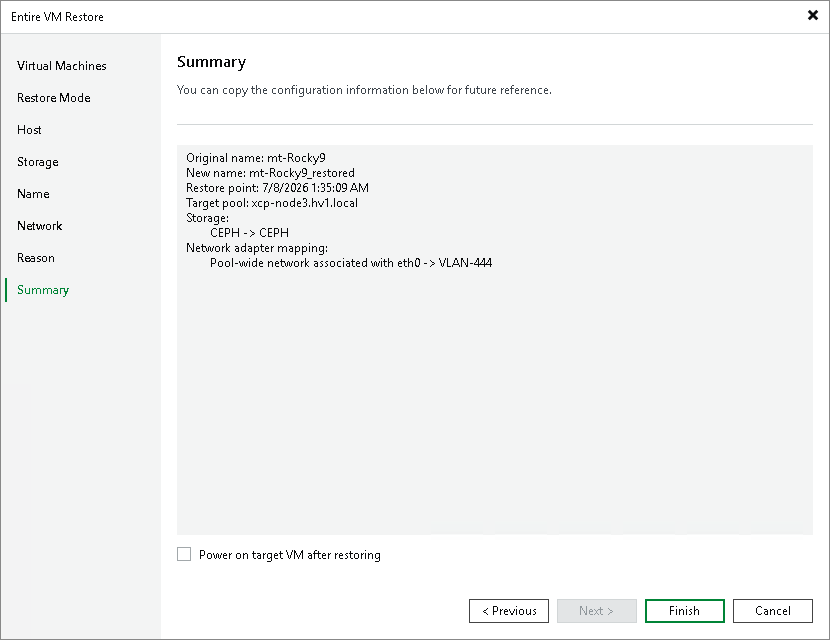830x640 pixels.
Task: Cancel the restore wizard
Action: click(x=773, y=611)
